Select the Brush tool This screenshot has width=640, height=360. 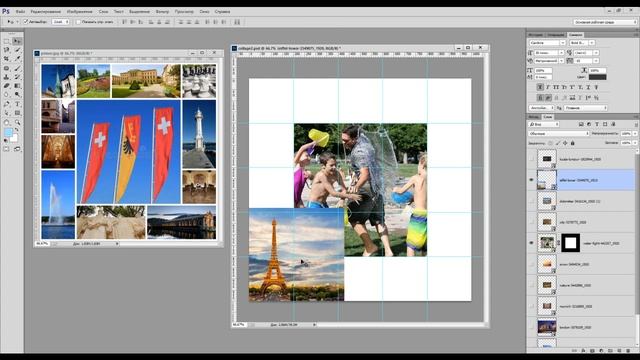click(17, 68)
